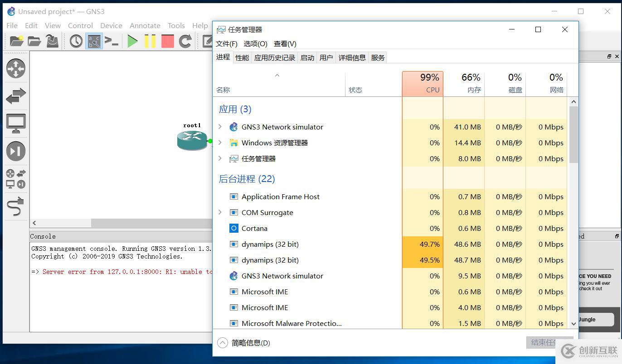Switch to the 用户 tab
The image size is (622, 364).
click(x=326, y=57)
